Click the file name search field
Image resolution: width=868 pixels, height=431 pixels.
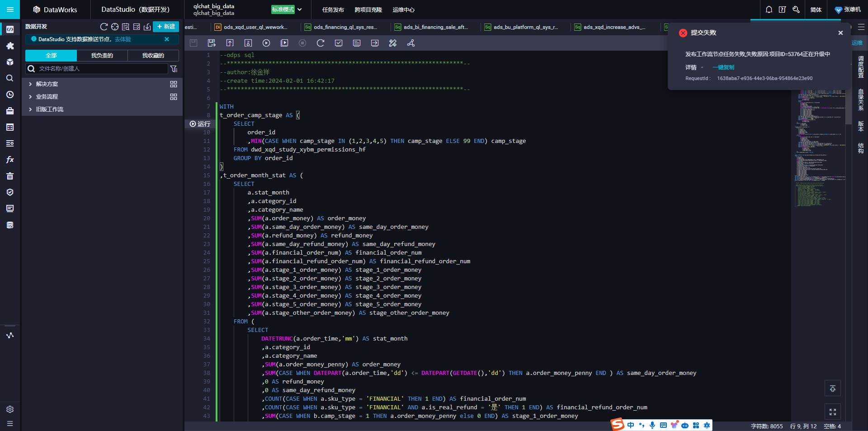pyautogui.click(x=97, y=69)
